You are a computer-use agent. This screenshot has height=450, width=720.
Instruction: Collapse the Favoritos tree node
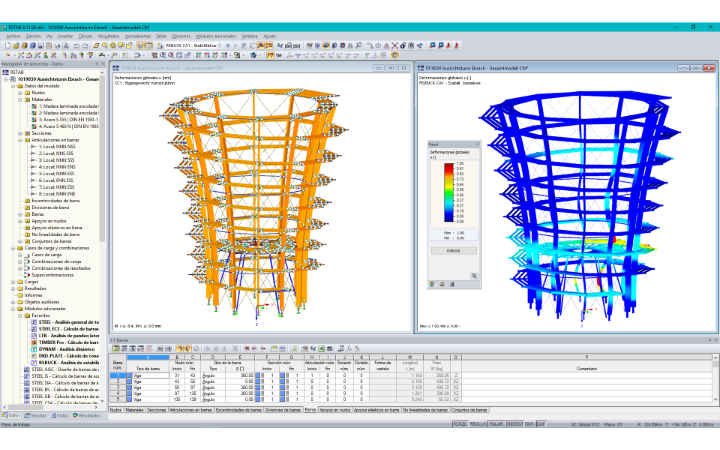coord(20,316)
